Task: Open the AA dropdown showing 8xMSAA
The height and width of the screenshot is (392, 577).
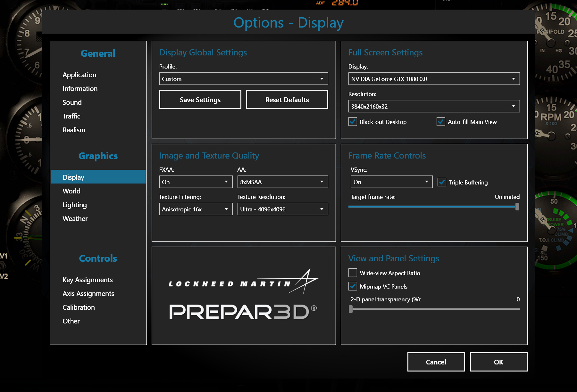Action: coord(283,182)
